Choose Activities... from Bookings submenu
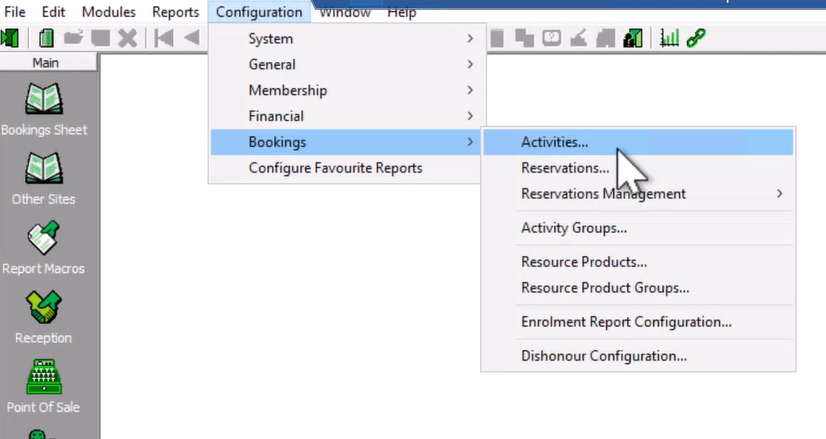This screenshot has width=826, height=439. click(638, 142)
